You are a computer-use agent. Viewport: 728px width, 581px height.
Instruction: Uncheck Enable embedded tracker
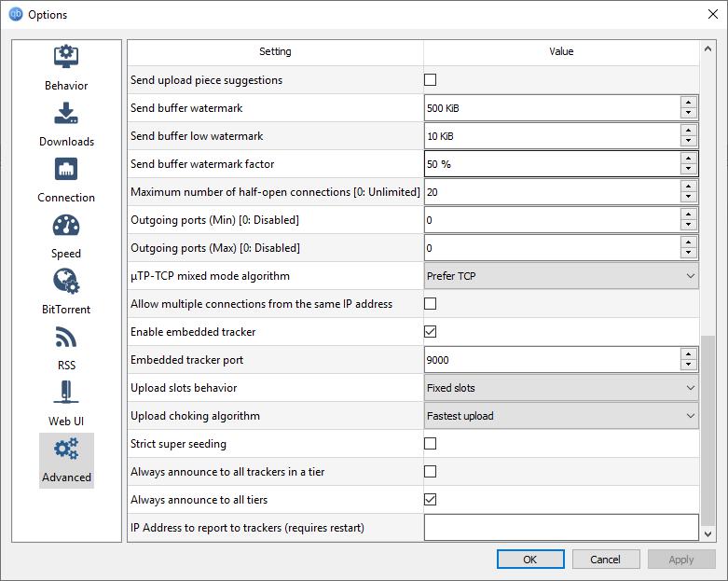coord(431,332)
